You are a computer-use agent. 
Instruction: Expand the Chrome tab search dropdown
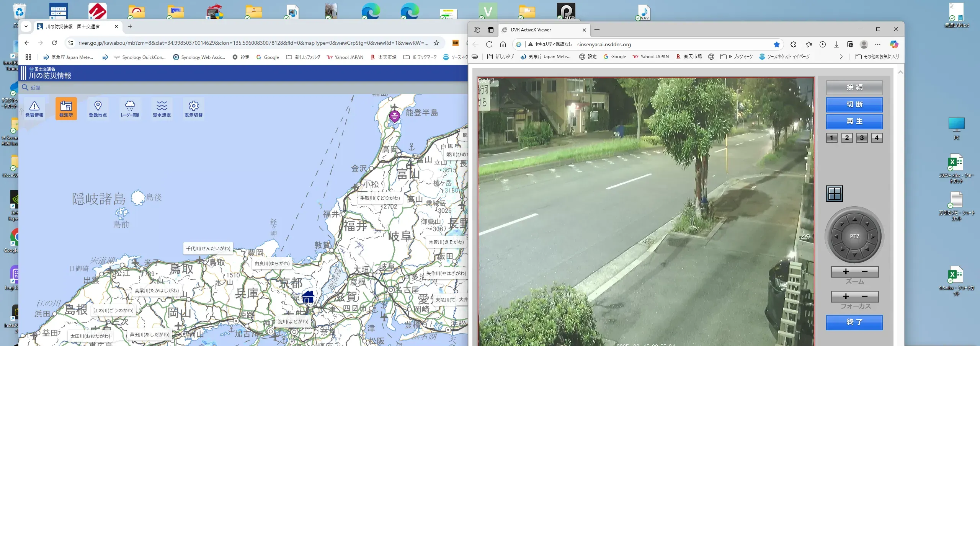tap(26, 26)
